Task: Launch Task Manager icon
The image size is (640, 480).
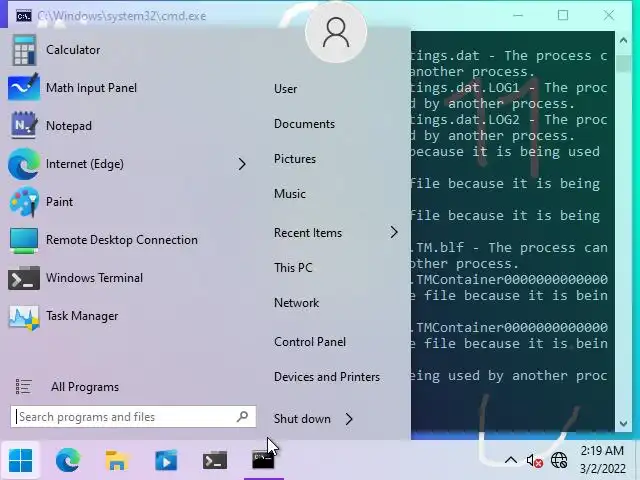Action: tap(24, 317)
